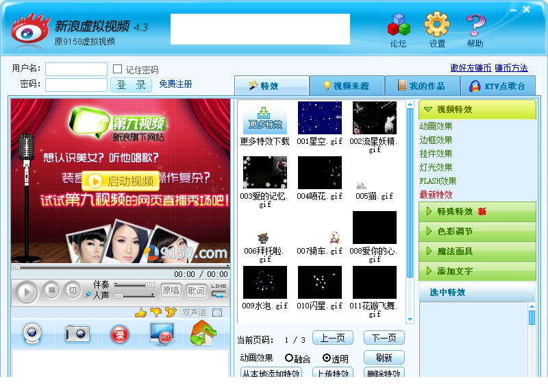
Task: Select border effects (边框效果) category
Action: tap(436, 140)
